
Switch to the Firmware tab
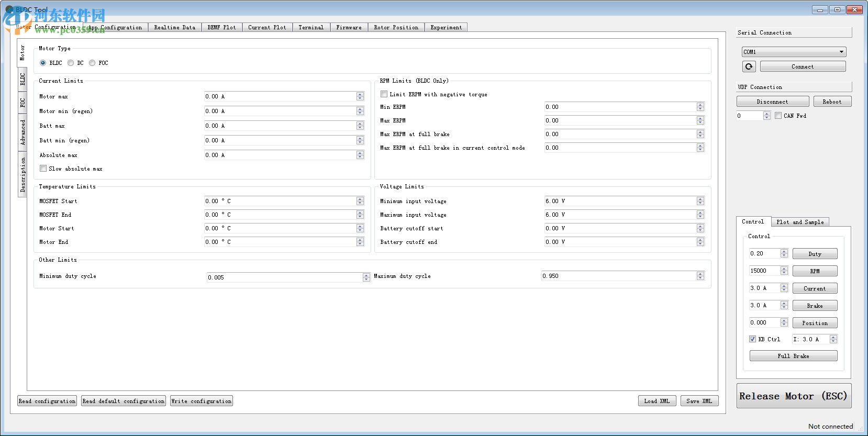tap(349, 28)
